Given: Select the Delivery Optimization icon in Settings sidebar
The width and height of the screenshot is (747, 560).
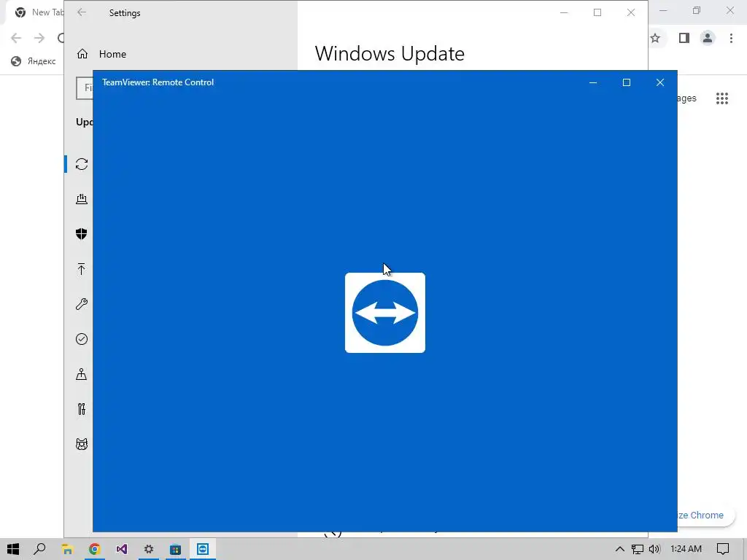Looking at the screenshot, I should pos(82,199).
